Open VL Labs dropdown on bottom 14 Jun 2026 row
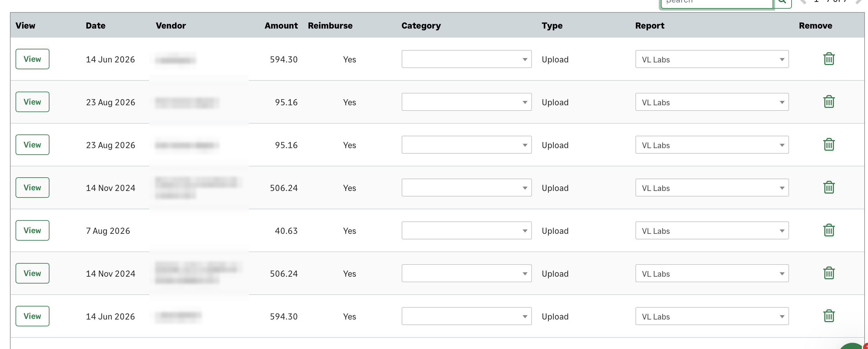Viewport: 868px width, 349px height. [712, 316]
